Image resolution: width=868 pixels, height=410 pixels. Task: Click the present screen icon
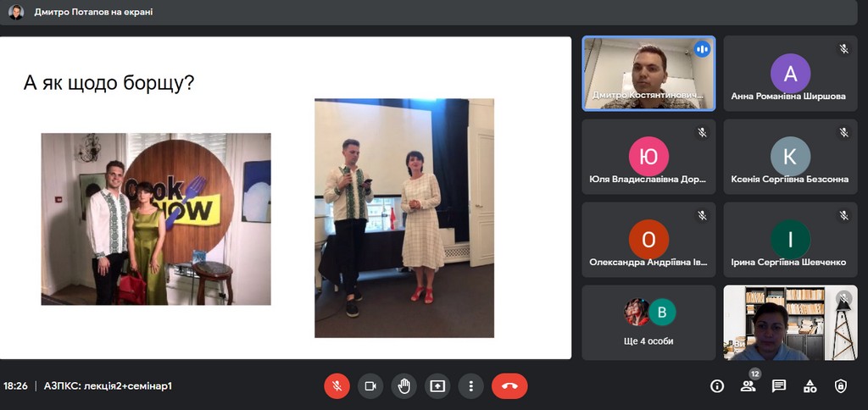pos(437,386)
